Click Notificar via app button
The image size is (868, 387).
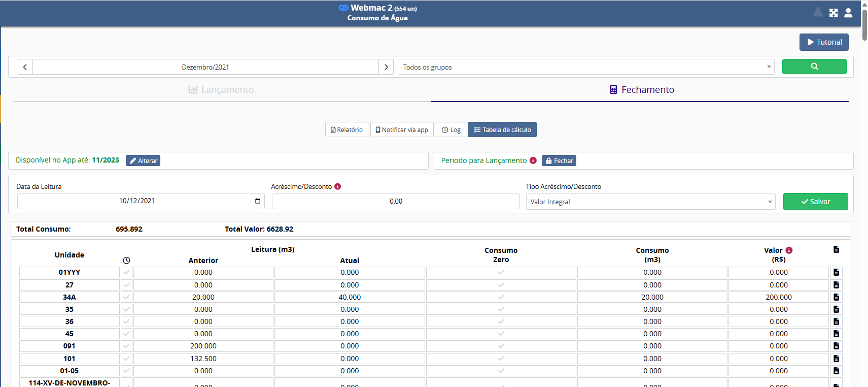point(402,130)
